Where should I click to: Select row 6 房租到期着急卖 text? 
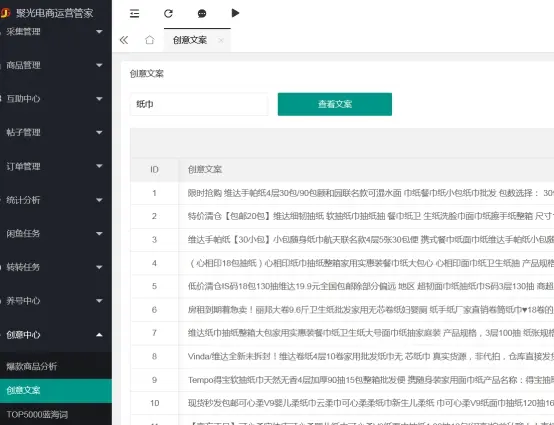click(371, 310)
